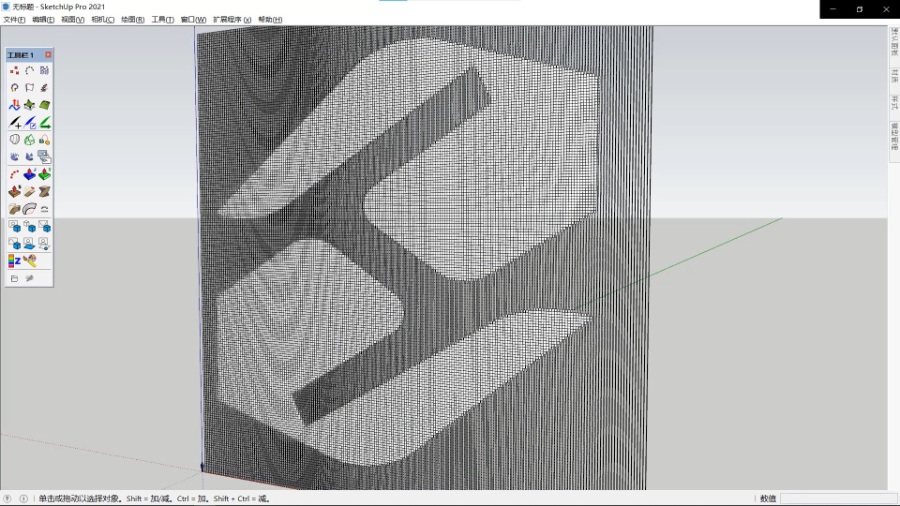Image resolution: width=900 pixels, height=506 pixels.
Task: Open the 窗口(W) menu
Action: [193, 20]
